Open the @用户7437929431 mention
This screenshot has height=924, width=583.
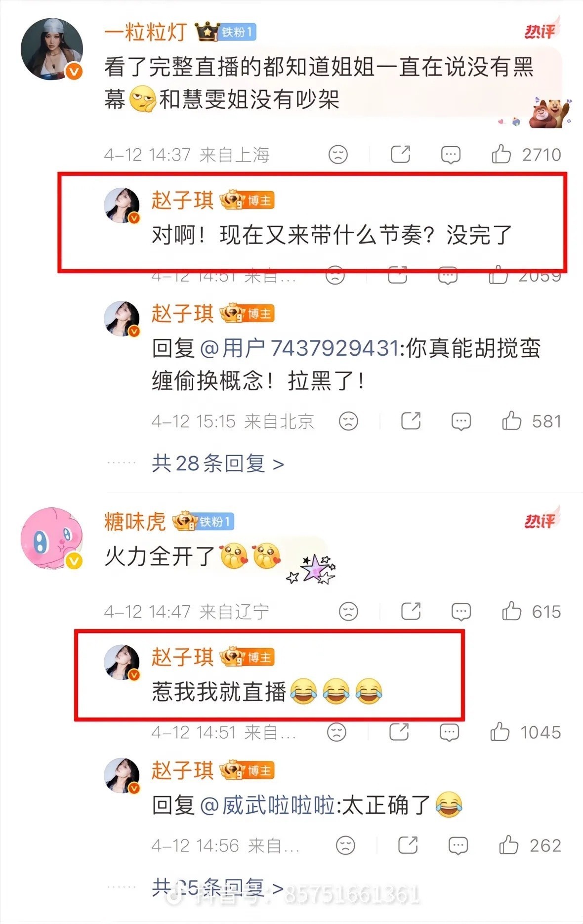(x=299, y=348)
